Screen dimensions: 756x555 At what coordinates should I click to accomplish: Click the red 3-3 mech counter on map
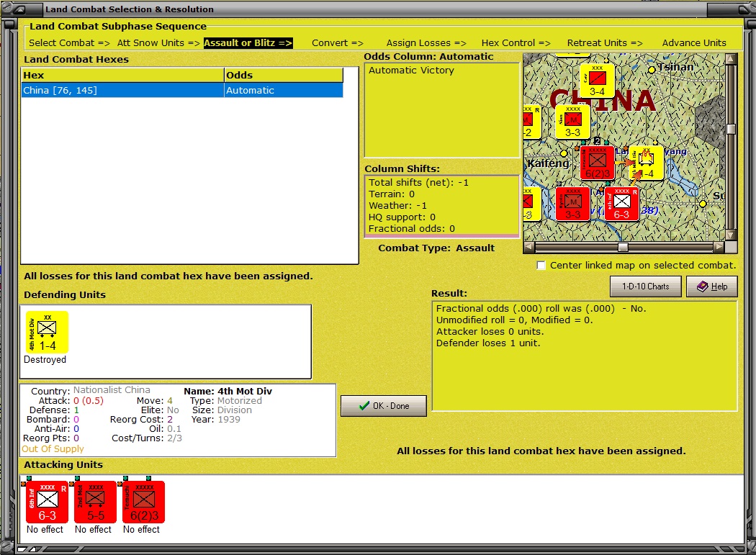pyautogui.click(x=572, y=204)
